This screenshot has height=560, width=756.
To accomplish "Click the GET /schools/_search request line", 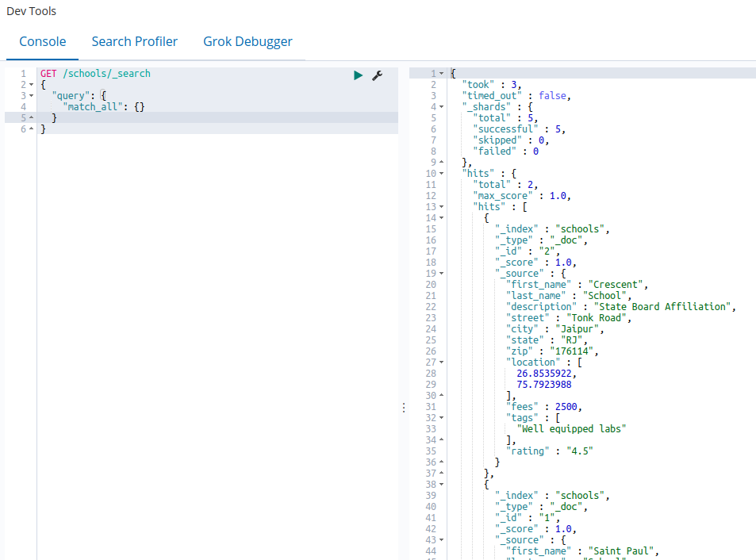I will pos(95,74).
